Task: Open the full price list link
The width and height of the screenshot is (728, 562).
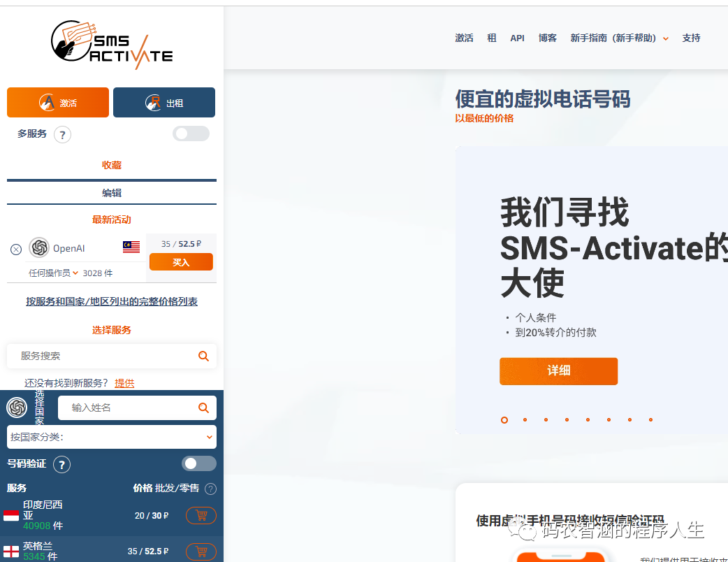Action: pyautogui.click(x=111, y=301)
